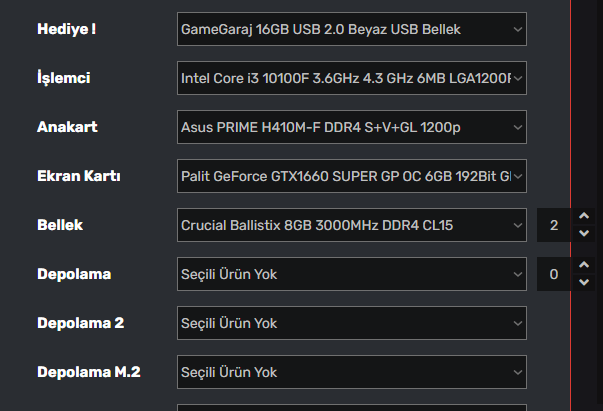Click the chevron on Depolama 2 dropdown

coord(517,323)
